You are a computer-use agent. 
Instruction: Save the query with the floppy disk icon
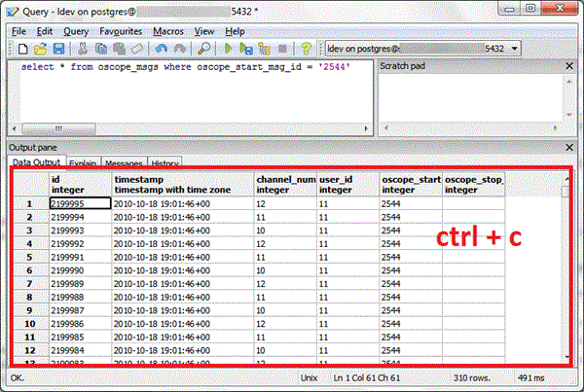tap(57, 48)
